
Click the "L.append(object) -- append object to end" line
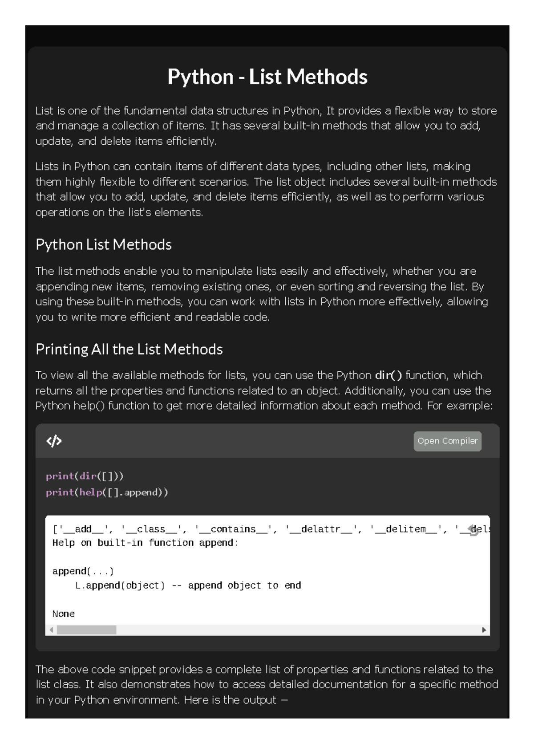pyautogui.click(x=188, y=585)
